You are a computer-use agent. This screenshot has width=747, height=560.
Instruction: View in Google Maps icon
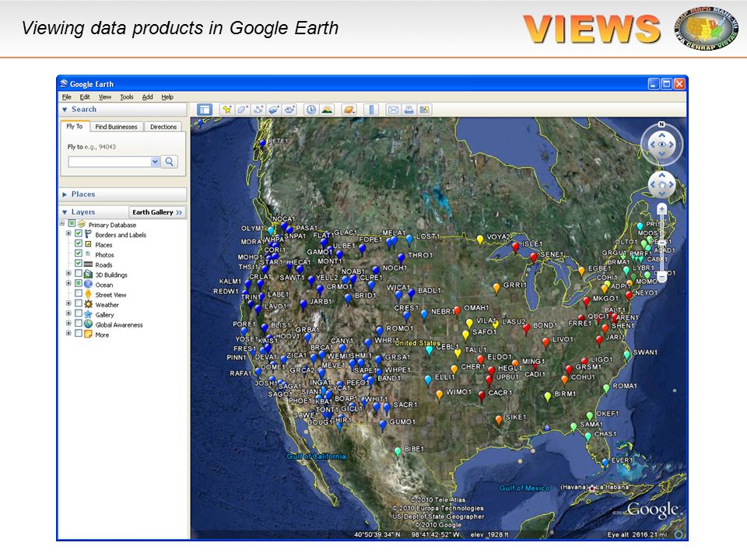click(x=424, y=110)
